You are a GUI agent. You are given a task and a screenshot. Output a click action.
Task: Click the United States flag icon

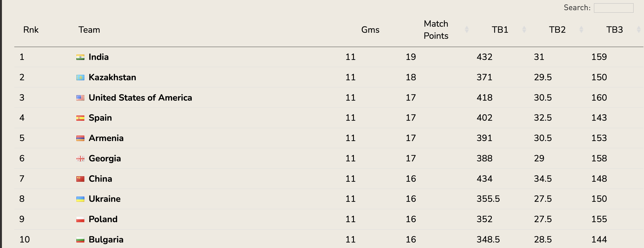coord(80,98)
